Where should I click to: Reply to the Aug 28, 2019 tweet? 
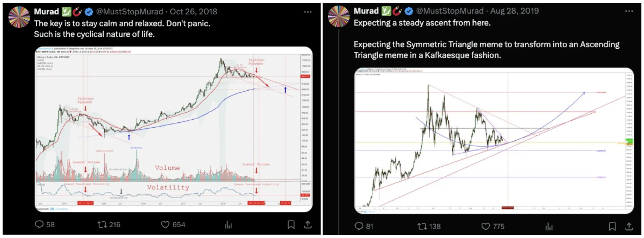359,226
